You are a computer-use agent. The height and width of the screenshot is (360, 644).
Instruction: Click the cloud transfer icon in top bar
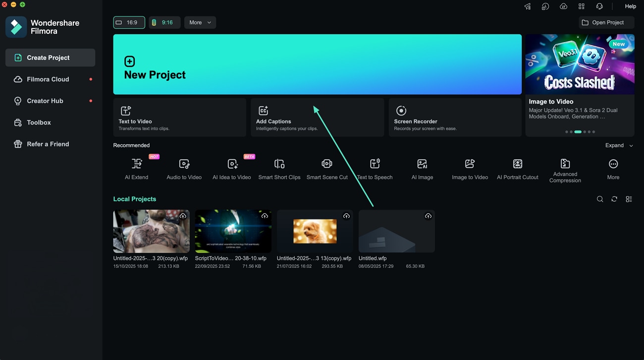pos(563,6)
